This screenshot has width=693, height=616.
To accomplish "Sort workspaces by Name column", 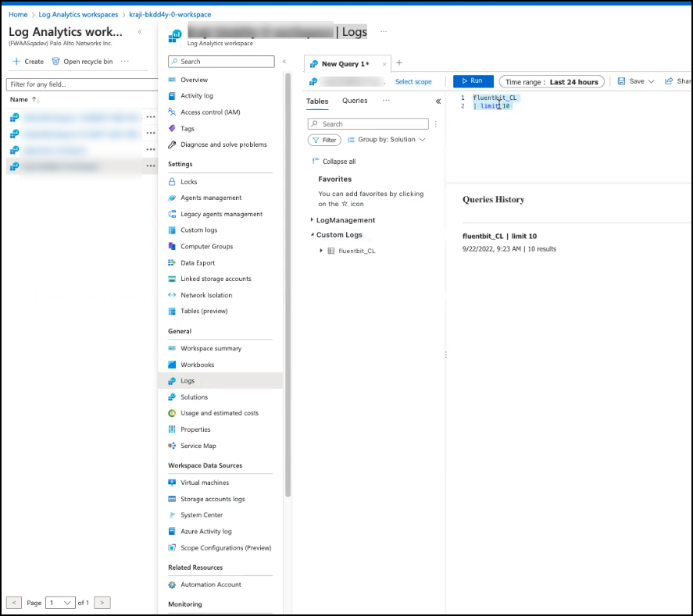I will [25, 99].
